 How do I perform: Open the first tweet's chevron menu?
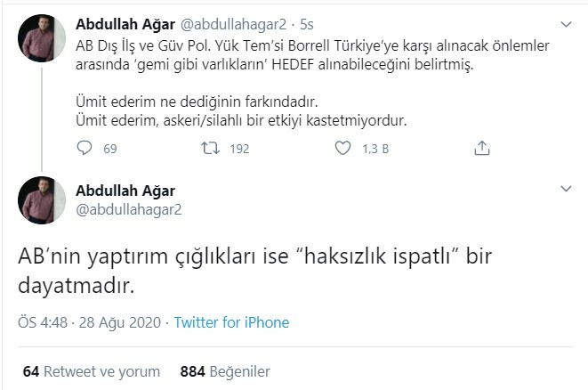pos(566,23)
